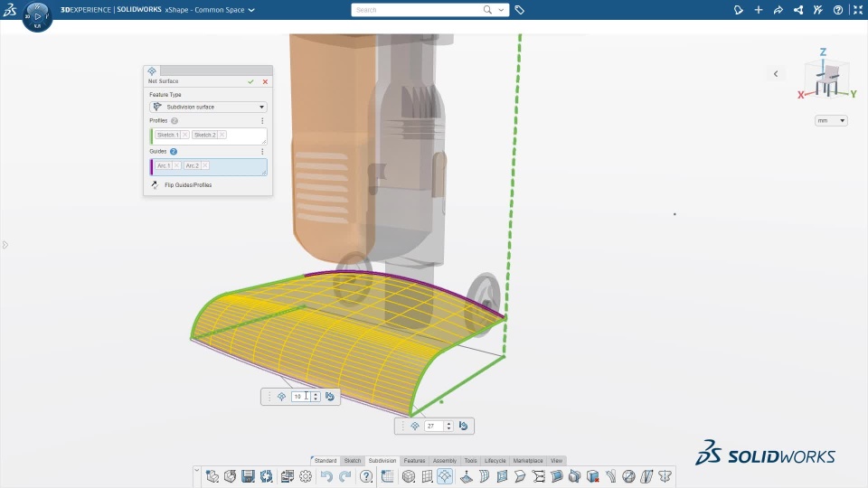The height and width of the screenshot is (488, 868).
Task: Click the 3DS logo top left
Action: coord(10,10)
